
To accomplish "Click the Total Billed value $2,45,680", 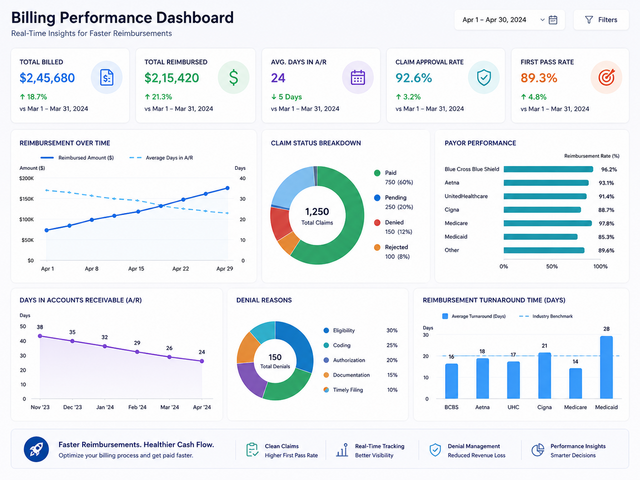I will point(47,78).
